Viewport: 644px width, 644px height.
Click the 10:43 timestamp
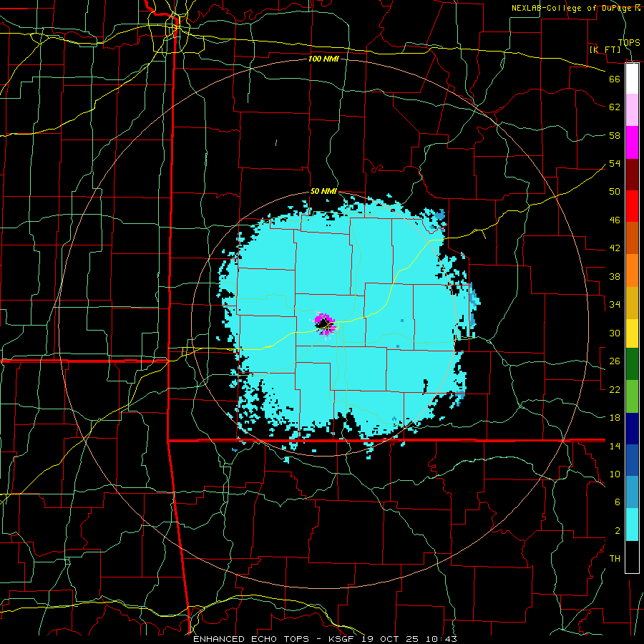click(x=441, y=639)
